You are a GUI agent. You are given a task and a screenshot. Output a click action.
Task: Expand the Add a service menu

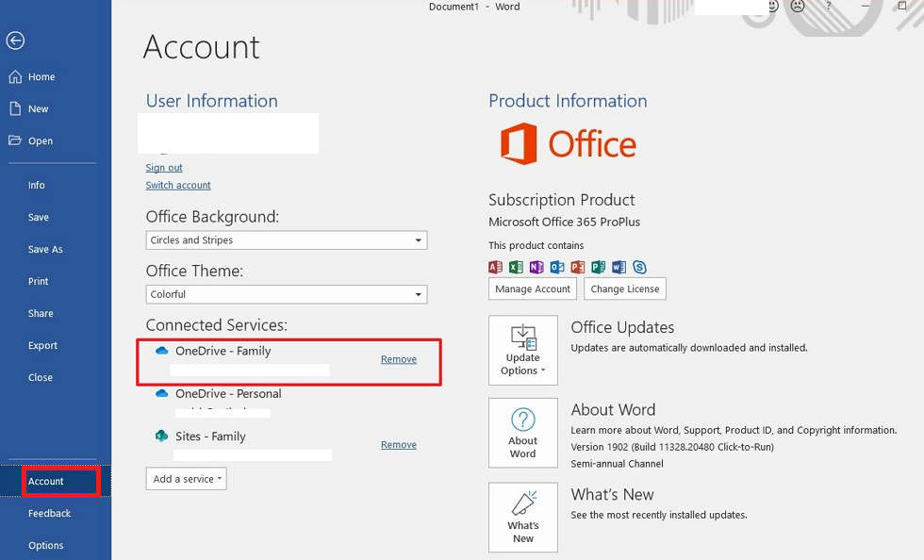(187, 479)
